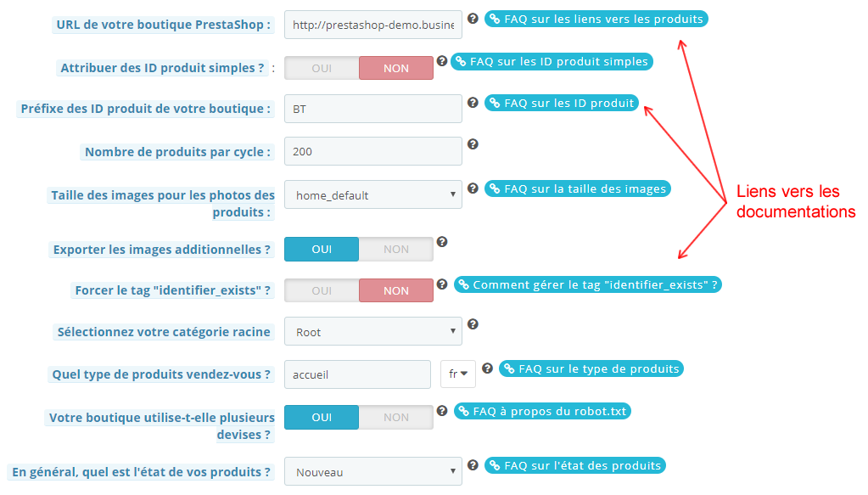Viewport: 868px width, 495px height.
Task: Click the PrestaShop boutique URL input field
Action: pos(372,25)
